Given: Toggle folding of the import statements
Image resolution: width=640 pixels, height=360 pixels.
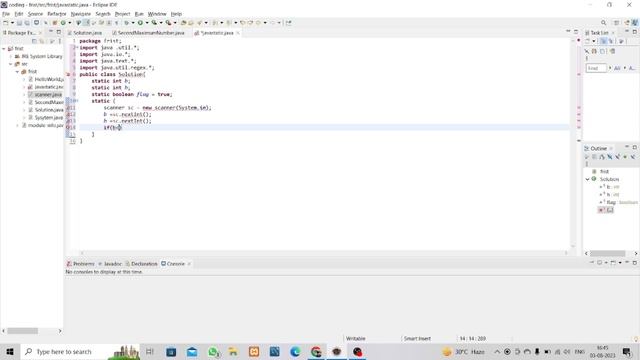Looking at the screenshot, I should pyautogui.click(x=77, y=47).
